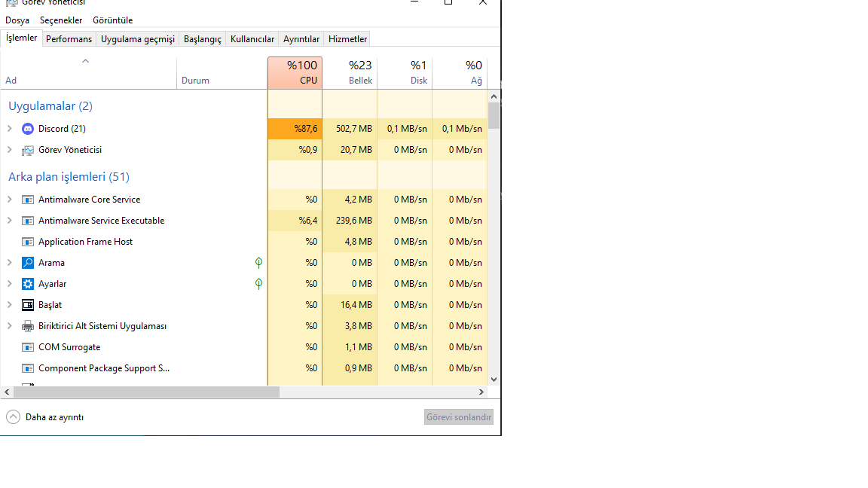
Task: Click the Arama search magnifier icon
Action: tap(28, 263)
